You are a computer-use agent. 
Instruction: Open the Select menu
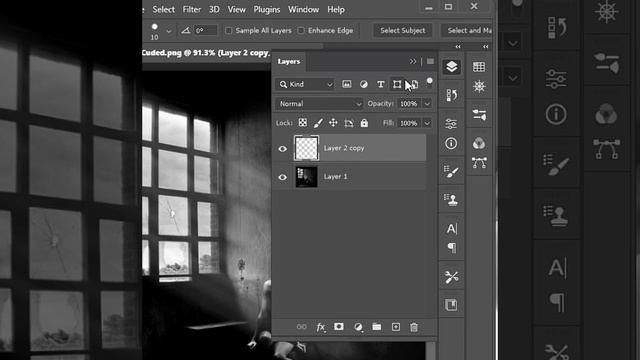coord(163,9)
